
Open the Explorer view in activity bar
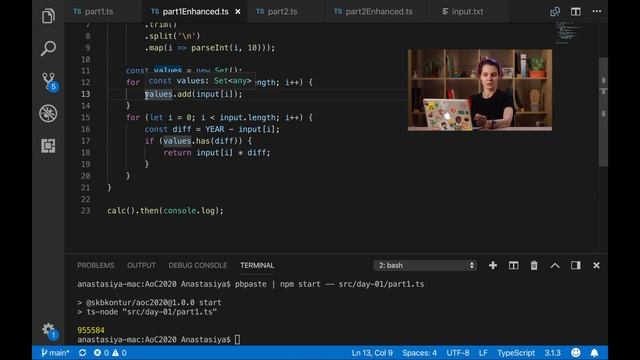48,16
